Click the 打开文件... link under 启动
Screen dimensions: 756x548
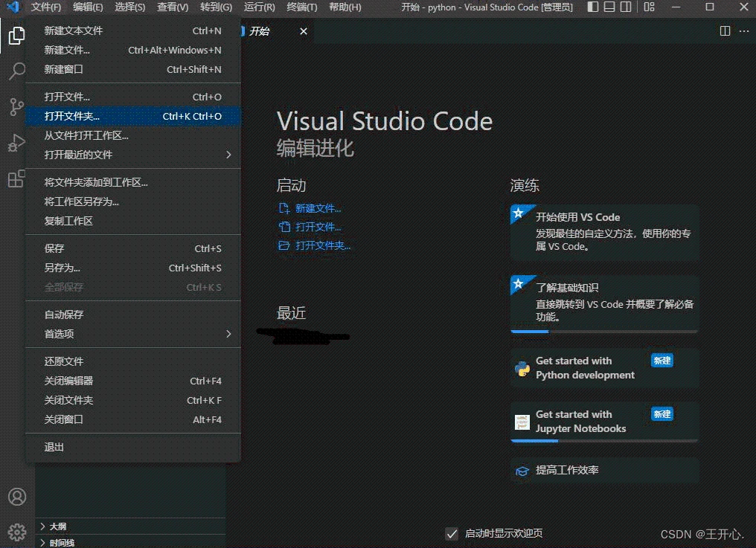click(x=318, y=227)
